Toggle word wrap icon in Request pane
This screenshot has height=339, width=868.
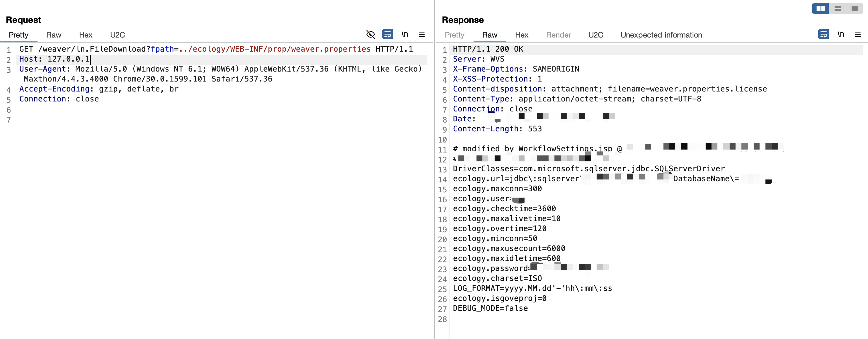tap(387, 34)
